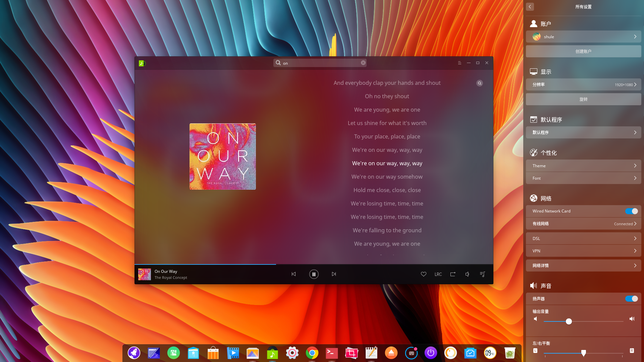Image resolution: width=644 pixels, height=362 pixels.
Task: Open the DSL settings entry
Action: [583, 239]
